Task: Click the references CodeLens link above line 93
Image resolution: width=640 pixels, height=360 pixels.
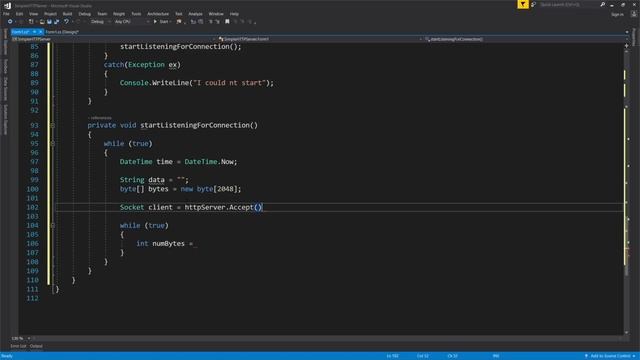Action: (x=100, y=118)
